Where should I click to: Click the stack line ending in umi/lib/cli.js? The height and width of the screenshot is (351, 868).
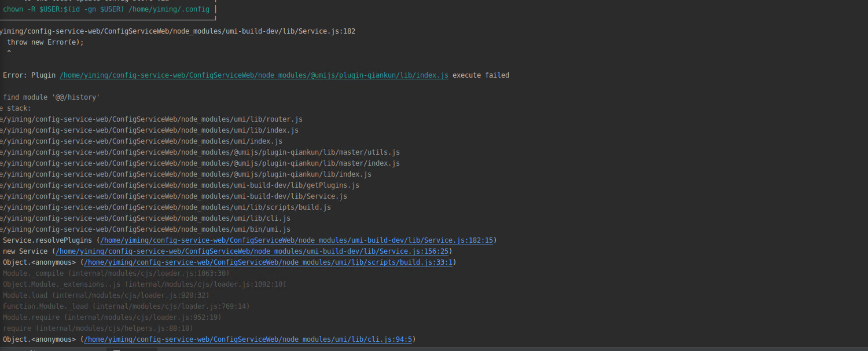click(145, 218)
